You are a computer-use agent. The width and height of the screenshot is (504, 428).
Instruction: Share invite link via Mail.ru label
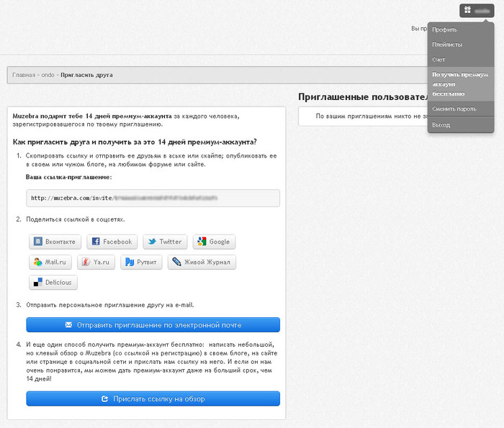[x=55, y=262]
